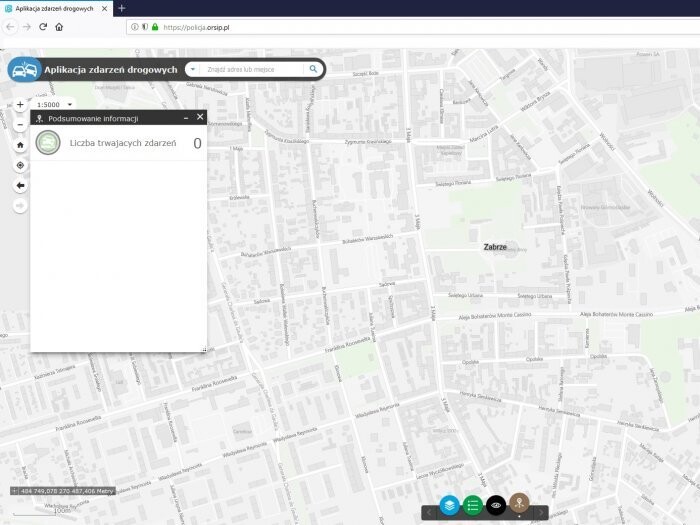This screenshot has height=525, width=700.
Task: Go to the previous map extent arrow
Action: pos(20,185)
